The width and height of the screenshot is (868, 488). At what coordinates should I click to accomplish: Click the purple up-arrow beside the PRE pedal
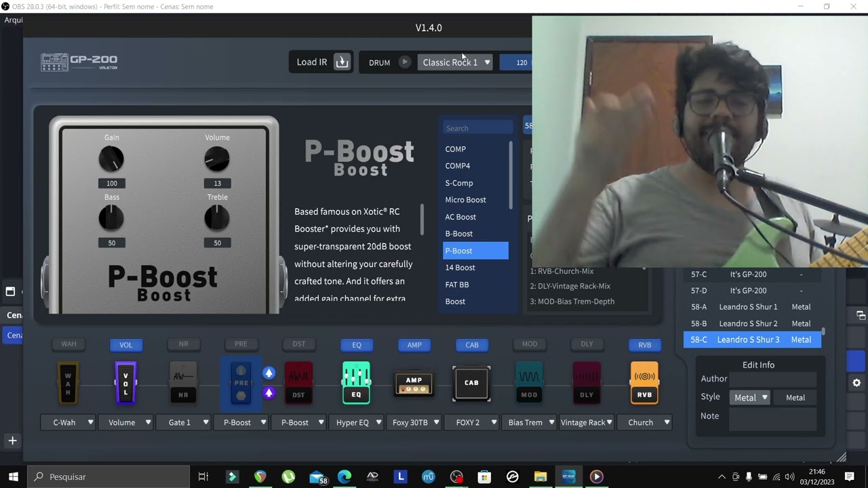(x=269, y=393)
